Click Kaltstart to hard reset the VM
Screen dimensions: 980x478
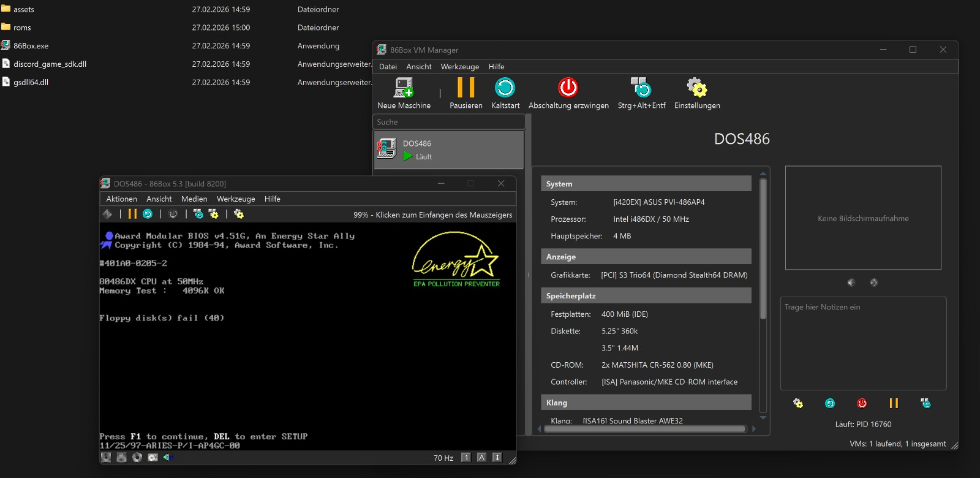[505, 93]
